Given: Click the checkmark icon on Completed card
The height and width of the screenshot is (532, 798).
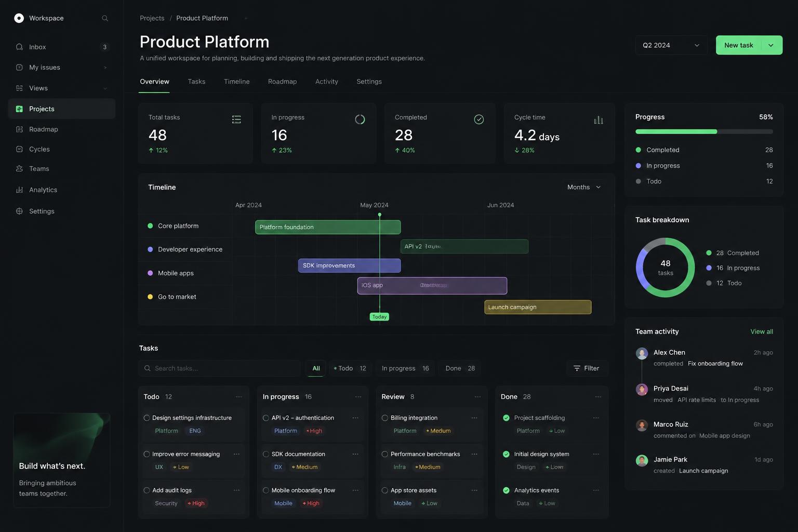Looking at the screenshot, I should 479,119.
